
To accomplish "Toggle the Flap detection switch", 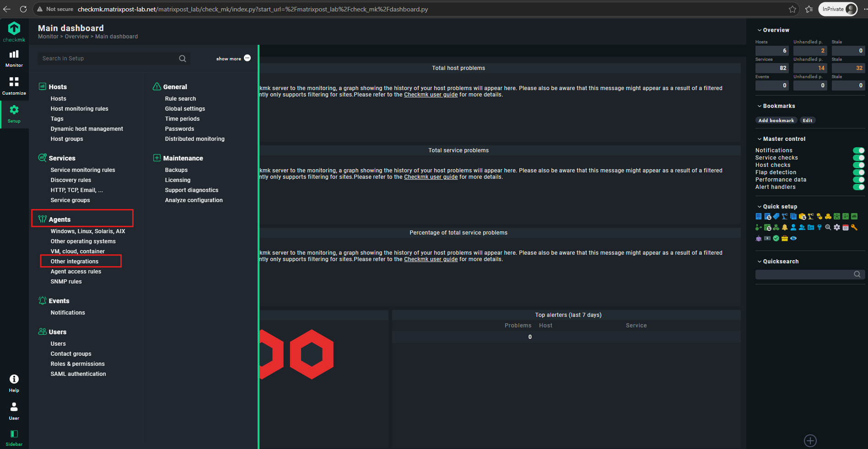I will (858, 172).
